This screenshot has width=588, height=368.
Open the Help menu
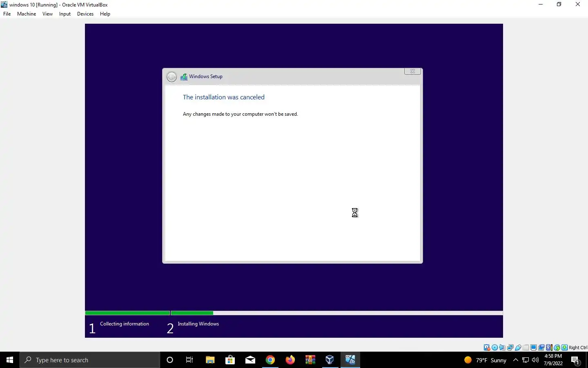[x=105, y=14]
